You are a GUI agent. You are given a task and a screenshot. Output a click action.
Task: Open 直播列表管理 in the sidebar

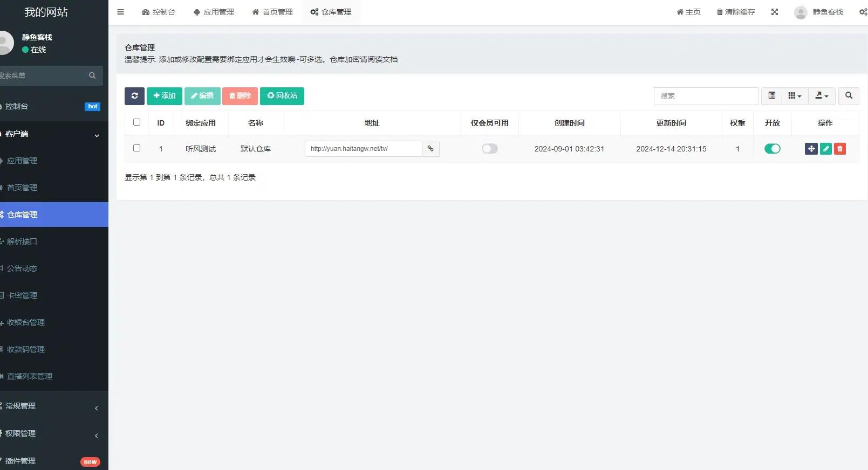coord(54,376)
